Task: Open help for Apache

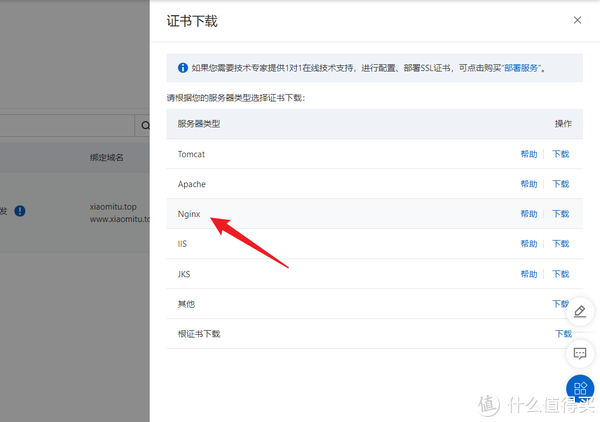Action: point(529,184)
